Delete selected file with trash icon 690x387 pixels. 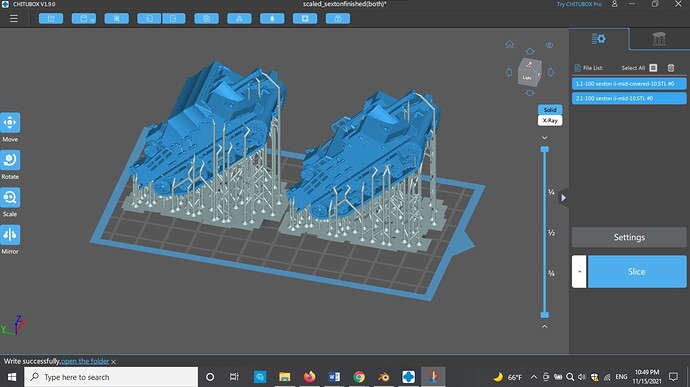671,68
